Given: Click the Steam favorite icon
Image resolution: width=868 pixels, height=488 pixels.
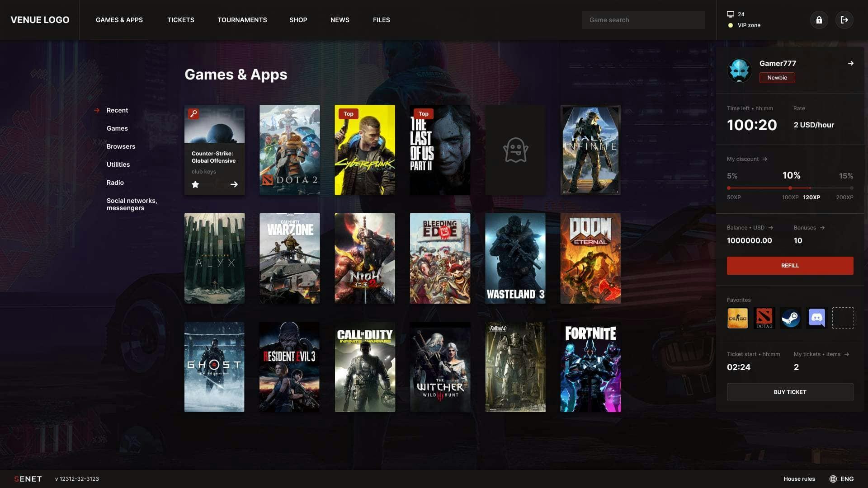Looking at the screenshot, I should point(790,318).
